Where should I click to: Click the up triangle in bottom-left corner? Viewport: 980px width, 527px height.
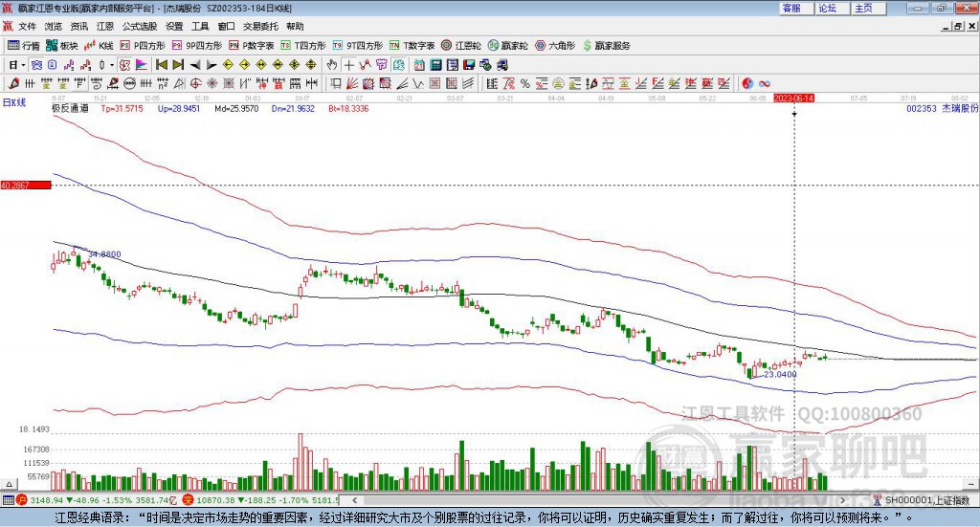pos(9,484)
